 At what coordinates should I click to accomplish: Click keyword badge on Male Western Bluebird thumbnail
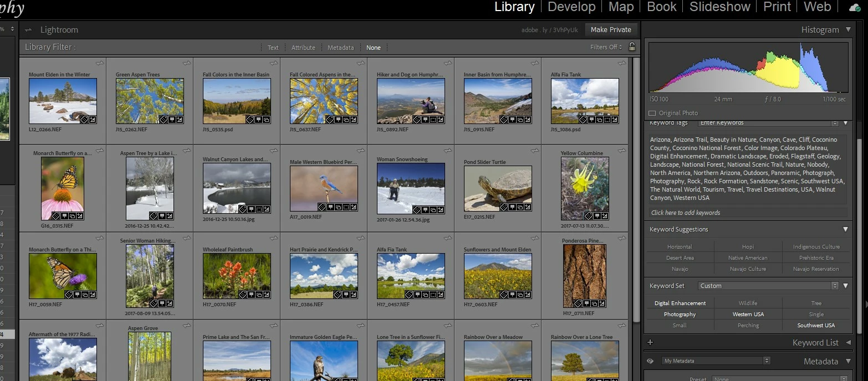pos(322,207)
